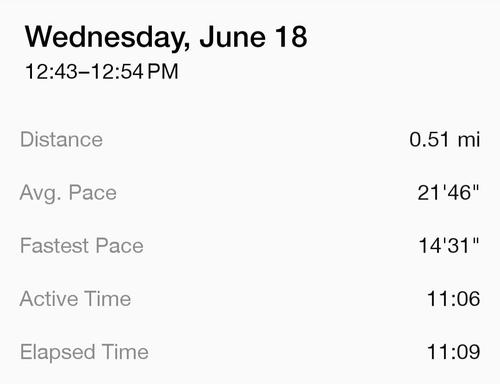The image size is (500, 384).
Task: Select the word Elapsed
Action: 57,353
